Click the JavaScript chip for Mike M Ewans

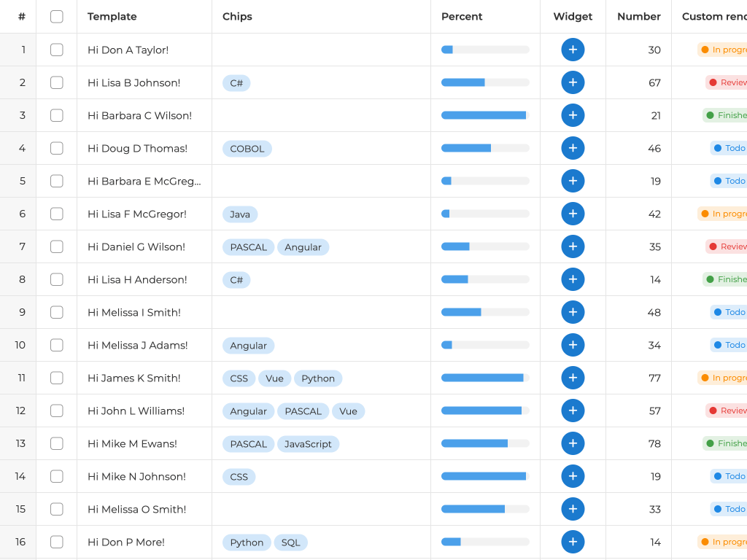[308, 444]
